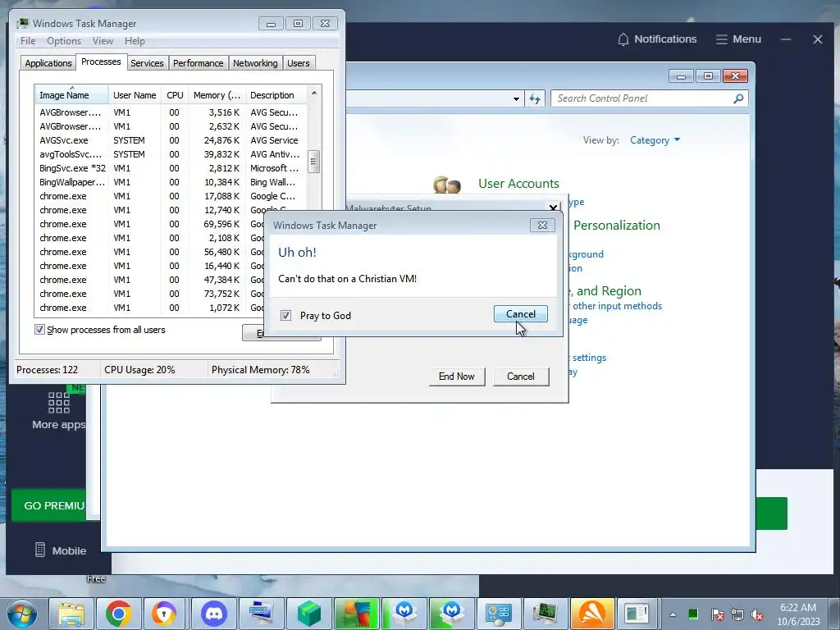The height and width of the screenshot is (630, 840).
Task: Click the process list scroll up arrow
Action: (314, 93)
